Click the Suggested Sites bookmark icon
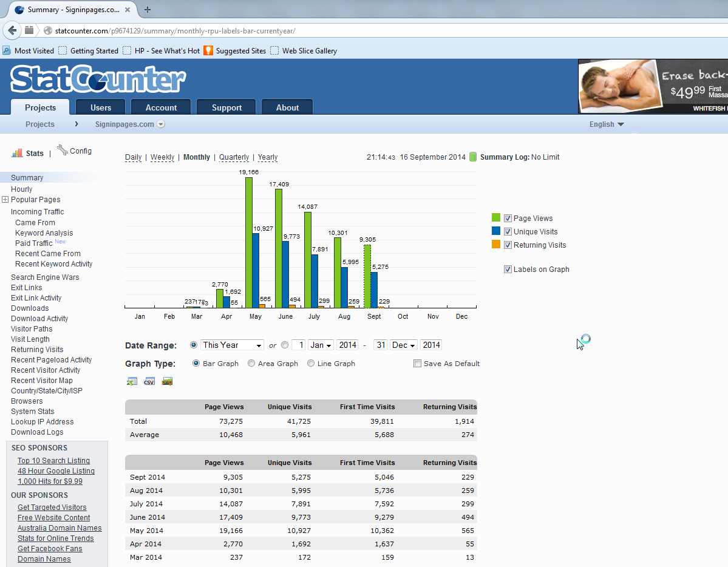Screen dimensions: 728x567 [208, 51]
